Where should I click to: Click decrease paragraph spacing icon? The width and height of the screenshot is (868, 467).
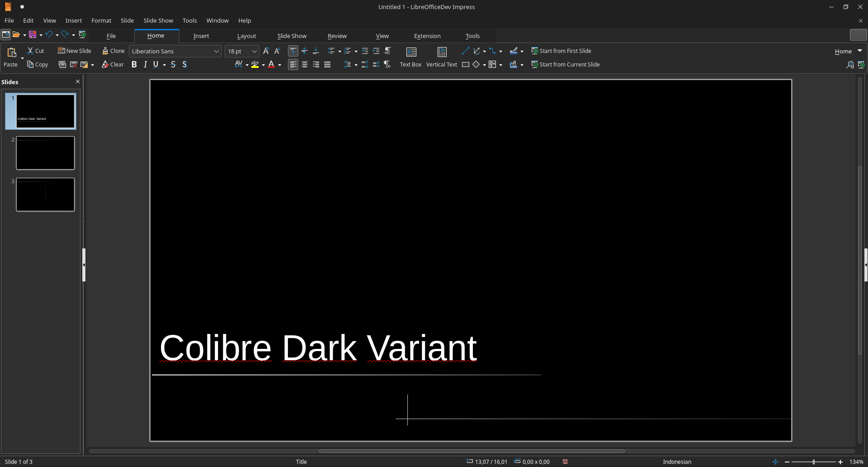[376, 65]
